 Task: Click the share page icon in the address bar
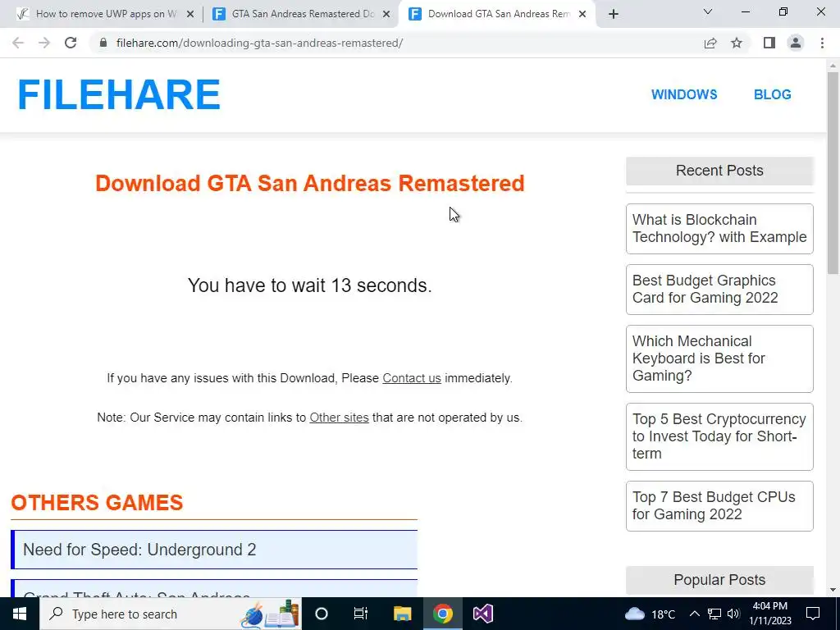point(710,43)
